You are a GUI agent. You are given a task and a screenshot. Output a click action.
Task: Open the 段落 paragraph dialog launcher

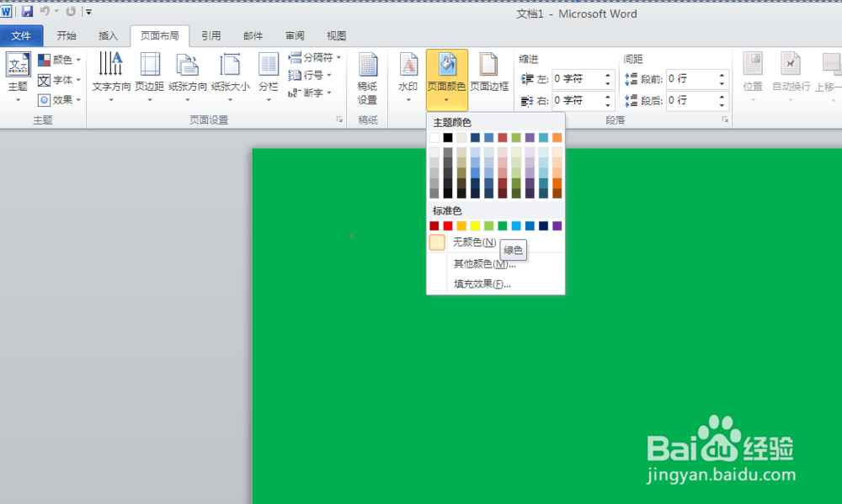pos(725,119)
